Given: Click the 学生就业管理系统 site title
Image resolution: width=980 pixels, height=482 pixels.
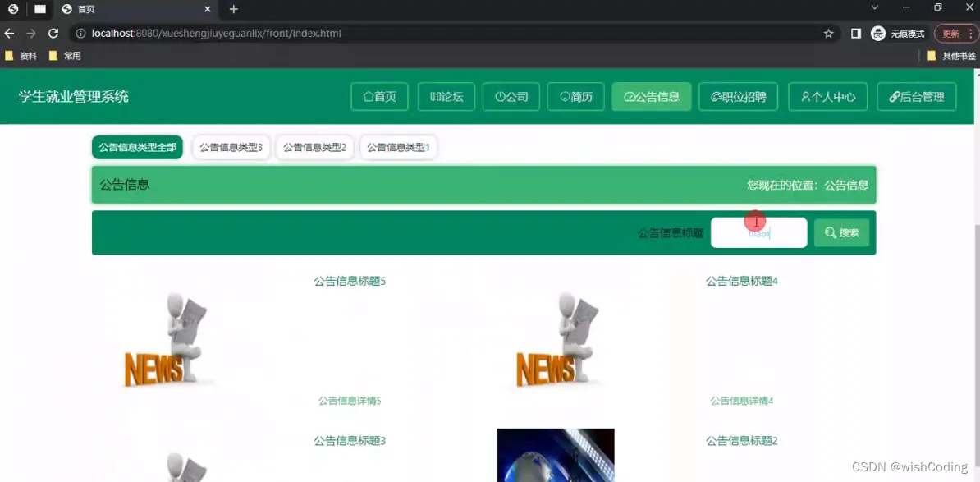Looking at the screenshot, I should (x=73, y=96).
